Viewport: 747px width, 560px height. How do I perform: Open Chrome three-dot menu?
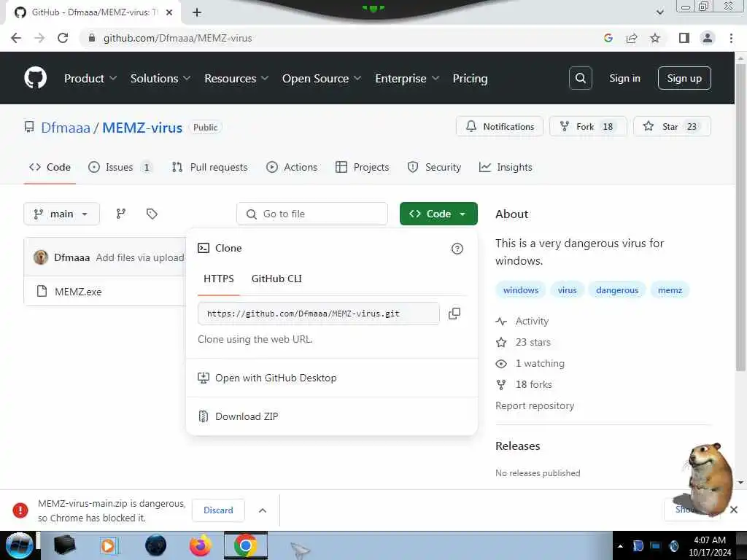[731, 38]
